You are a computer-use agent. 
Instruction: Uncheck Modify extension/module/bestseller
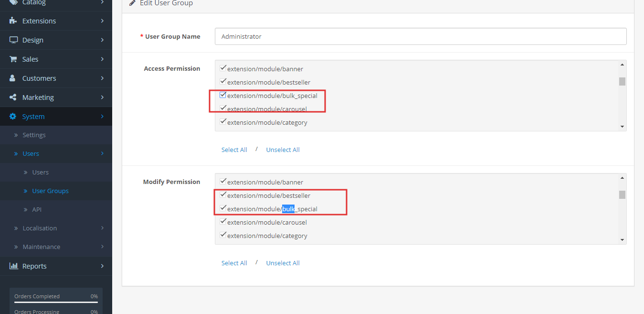pos(223,195)
